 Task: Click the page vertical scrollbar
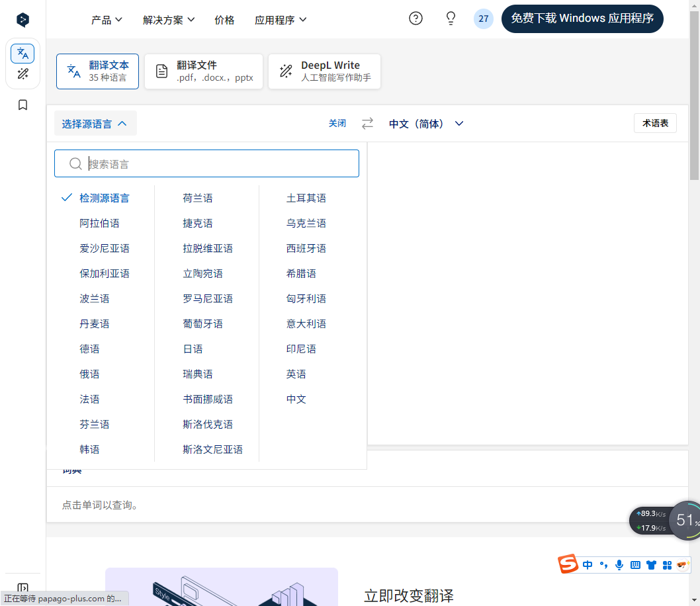click(694, 96)
